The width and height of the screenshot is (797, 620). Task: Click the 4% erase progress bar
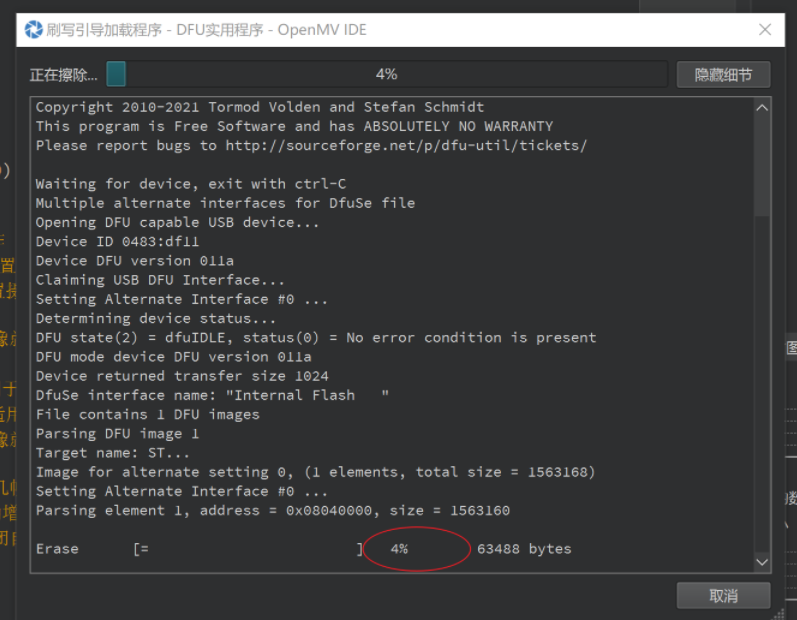pos(387,74)
